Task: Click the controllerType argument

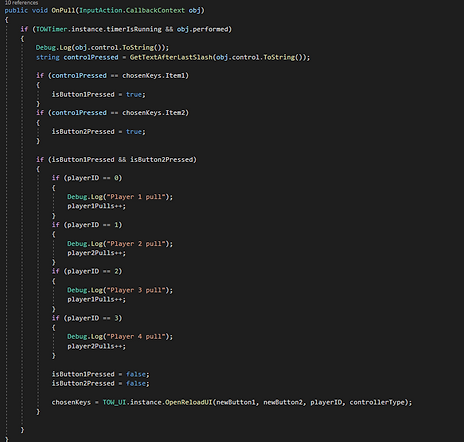Action: [x=377, y=402]
